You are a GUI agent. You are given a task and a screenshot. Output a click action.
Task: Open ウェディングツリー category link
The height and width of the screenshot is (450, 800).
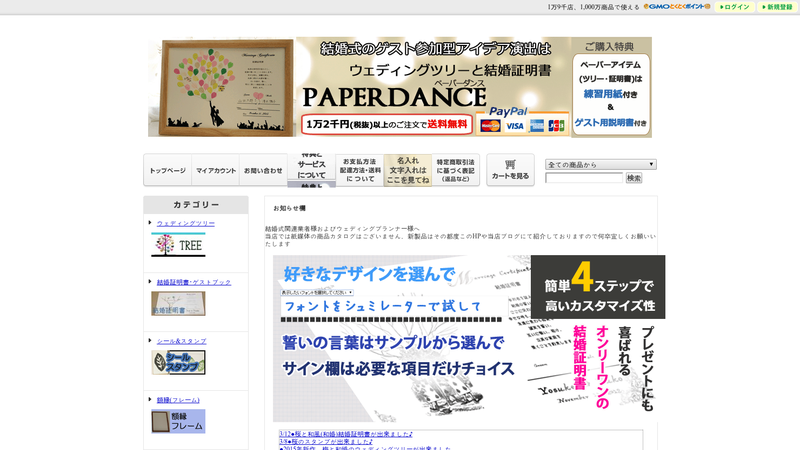pyautogui.click(x=186, y=223)
